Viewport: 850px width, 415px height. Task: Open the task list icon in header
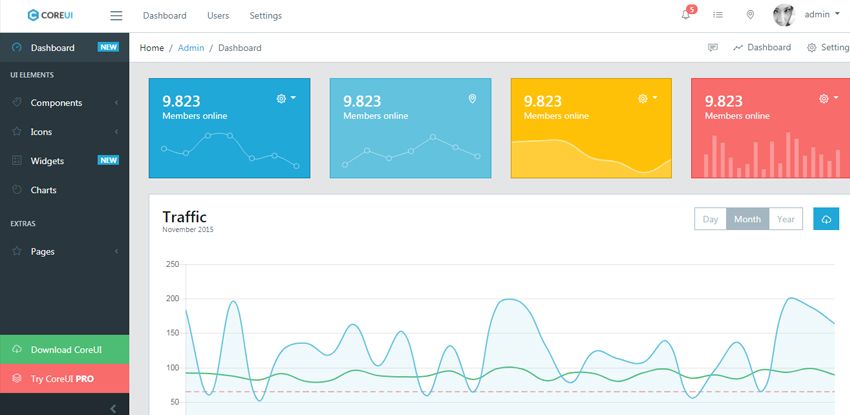pos(718,15)
